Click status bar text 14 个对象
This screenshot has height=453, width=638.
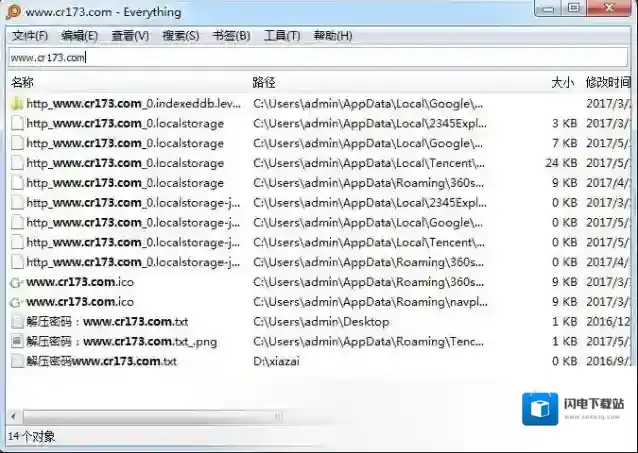coord(31,437)
